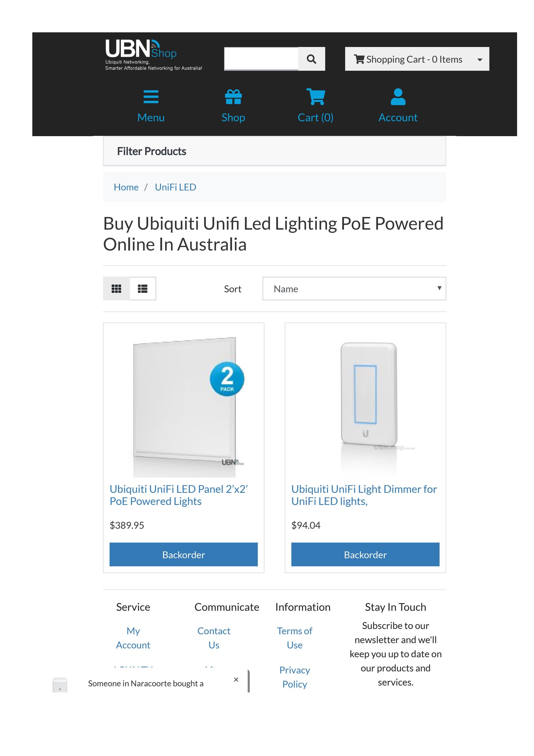The width and height of the screenshot is (534, 756).
Task: Switch to list view layout
Action: tap(143, 289)
